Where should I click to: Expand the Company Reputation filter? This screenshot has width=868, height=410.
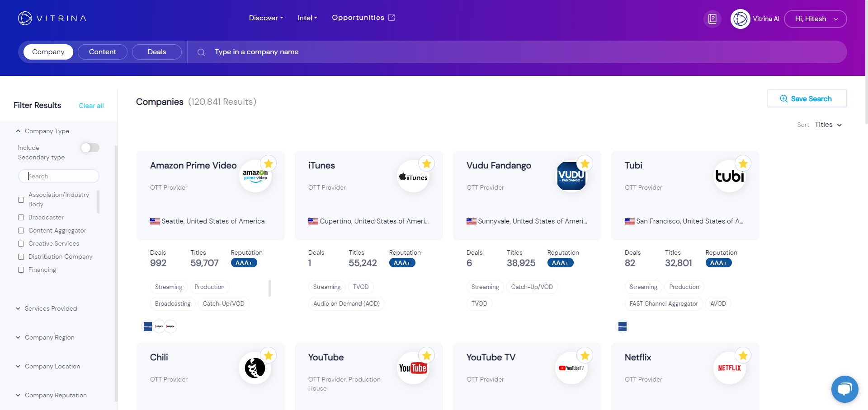[x=51, y=395]
